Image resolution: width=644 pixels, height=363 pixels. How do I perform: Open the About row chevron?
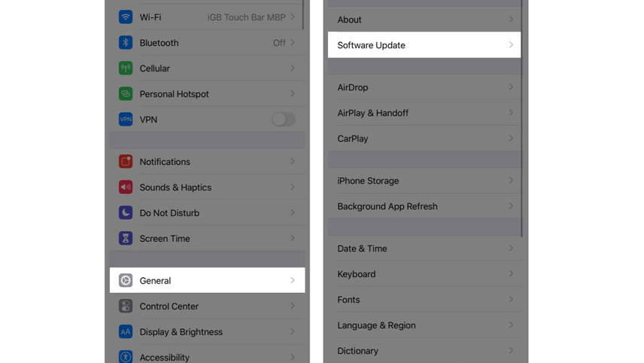pyautogui.click(x=511, y=20)
